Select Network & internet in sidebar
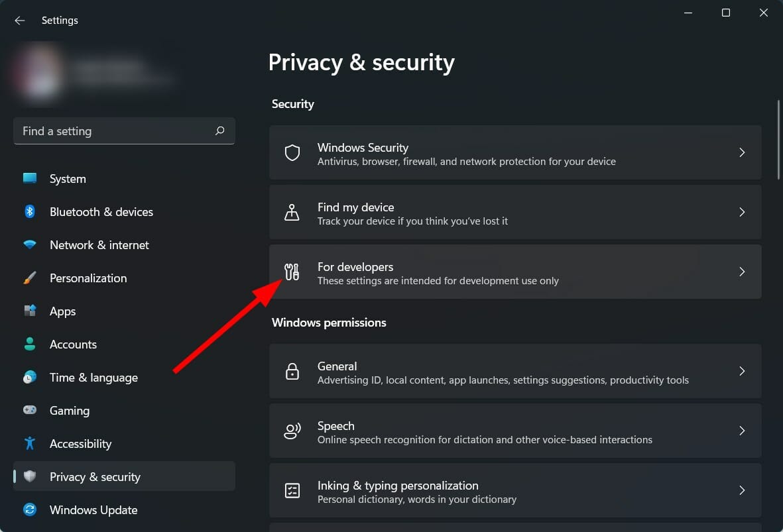Viewport: 783px width, 532px height. 99,245
